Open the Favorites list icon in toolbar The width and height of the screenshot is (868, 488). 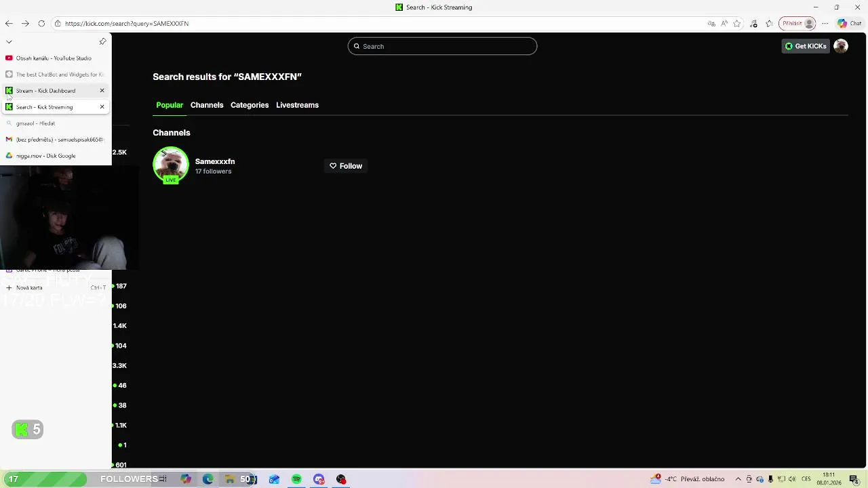pos(769,23)
